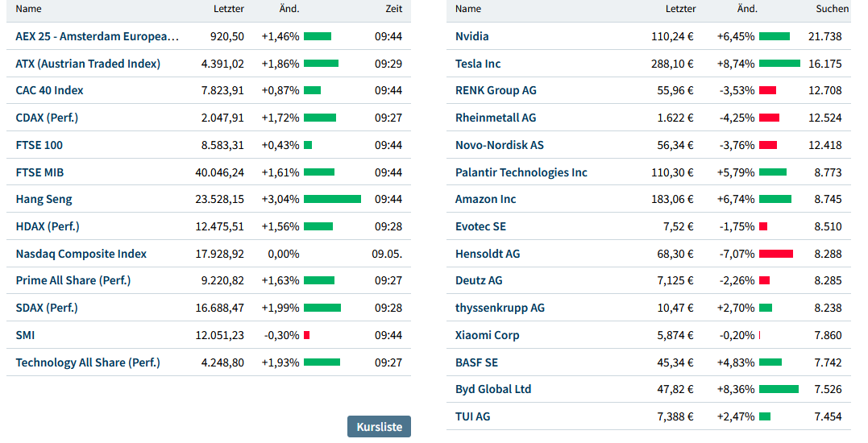The image size is (868, 443).
Task: Click left table Letzter column header
Action: pos(229,9)
